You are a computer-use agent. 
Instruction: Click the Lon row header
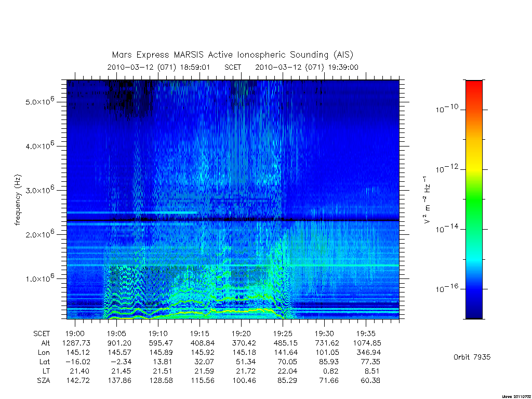pyautogui.click(x=44, y=353)
